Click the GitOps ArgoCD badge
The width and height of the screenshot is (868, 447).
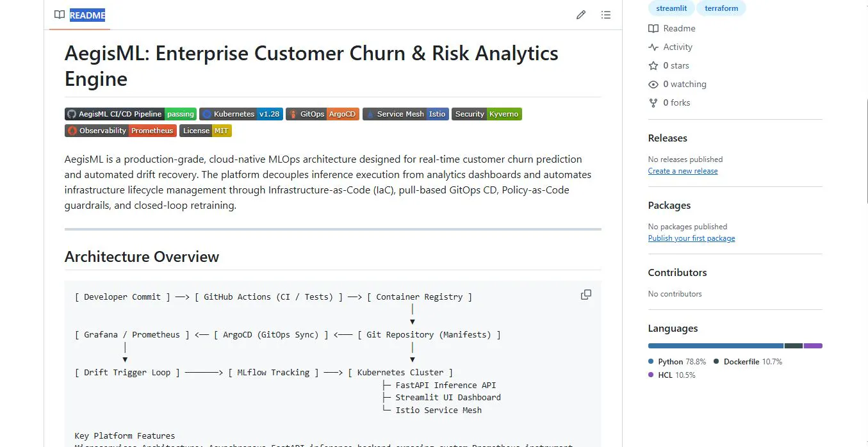click(322, 114)
